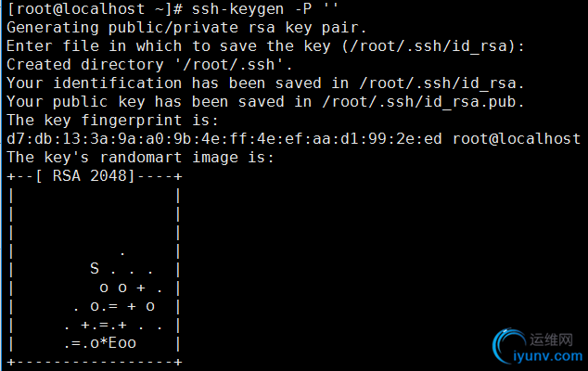Click the [root@localhost ~]# prompt

click(95, 9)
